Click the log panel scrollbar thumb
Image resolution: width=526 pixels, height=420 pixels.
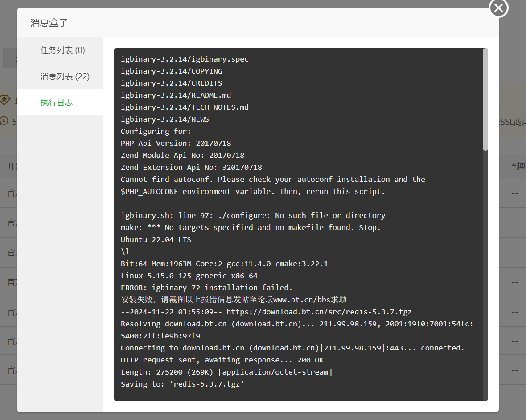pos(485,99)
